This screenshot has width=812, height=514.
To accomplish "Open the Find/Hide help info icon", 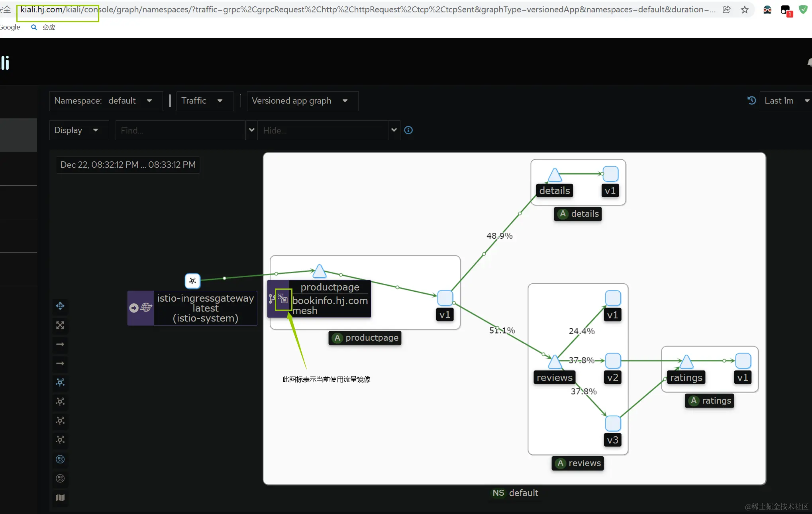I will pyautogui.click(x=408, y=130).
